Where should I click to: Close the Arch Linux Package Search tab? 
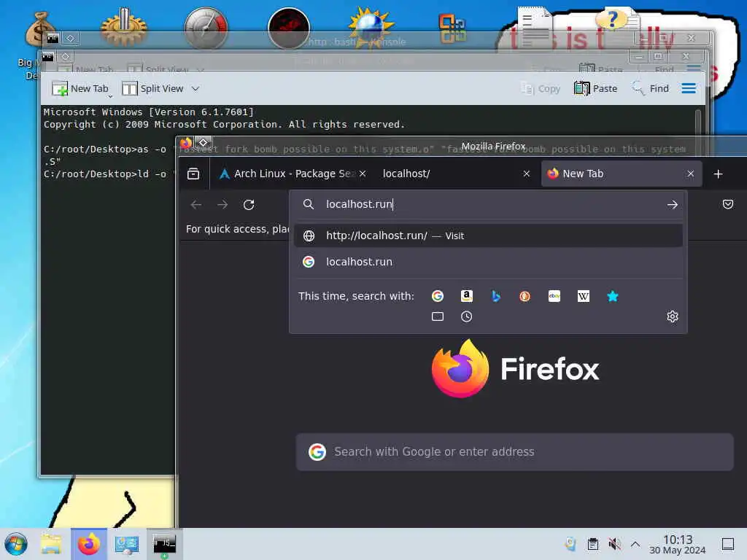click(x=363, y=174)
